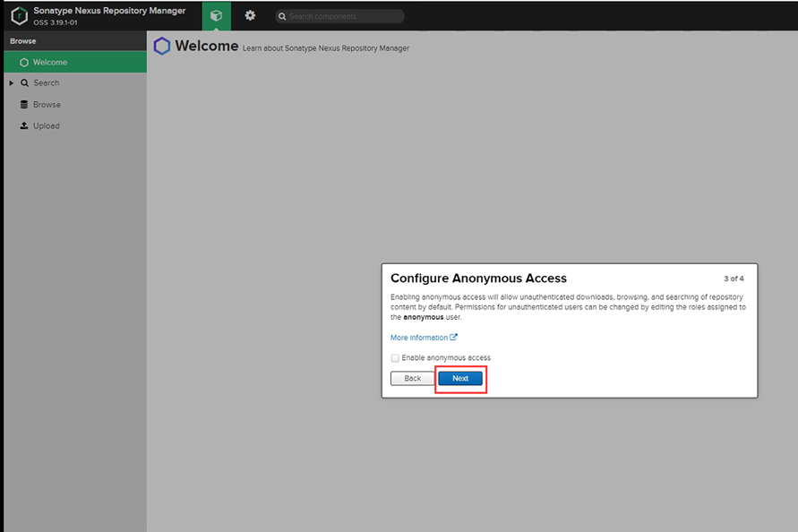Click the Next button in dialog
Image resolution: width=798 pixels, height=532 pixels.
pos(460,378)
